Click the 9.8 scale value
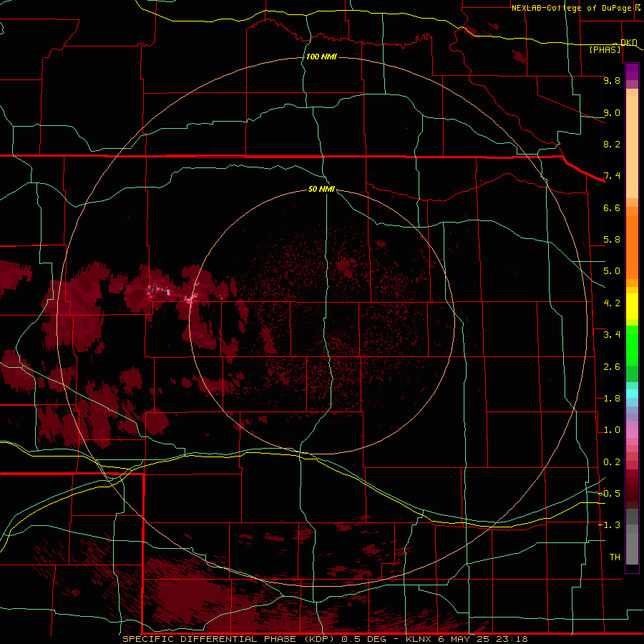 tap(612, 80)
